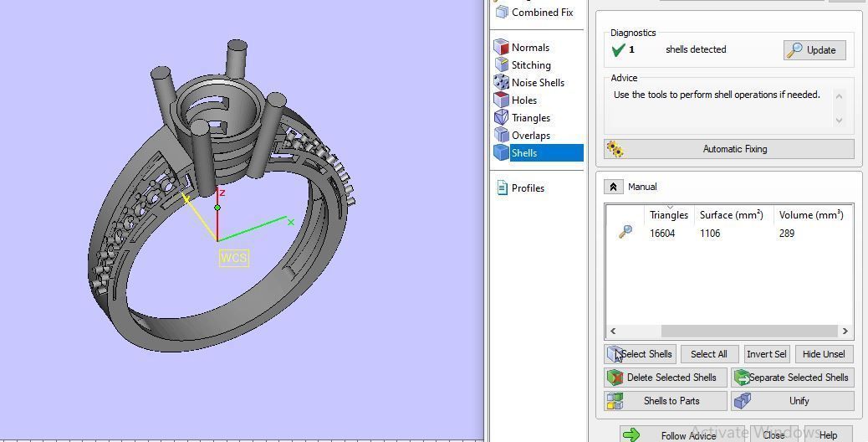Click the magnifier icon in shell row

(625, 232)
